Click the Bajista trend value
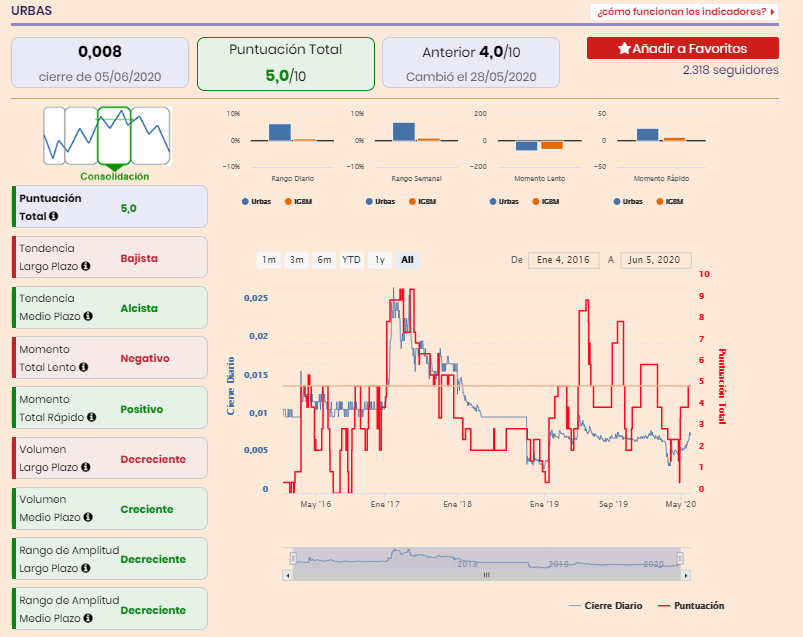The width and height of the screenshot is (803, 637). pos(139,259)
